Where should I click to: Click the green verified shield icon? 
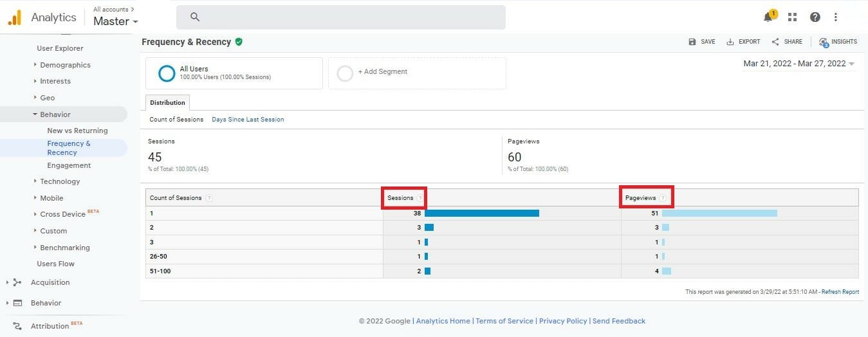[x=239, y=42]
